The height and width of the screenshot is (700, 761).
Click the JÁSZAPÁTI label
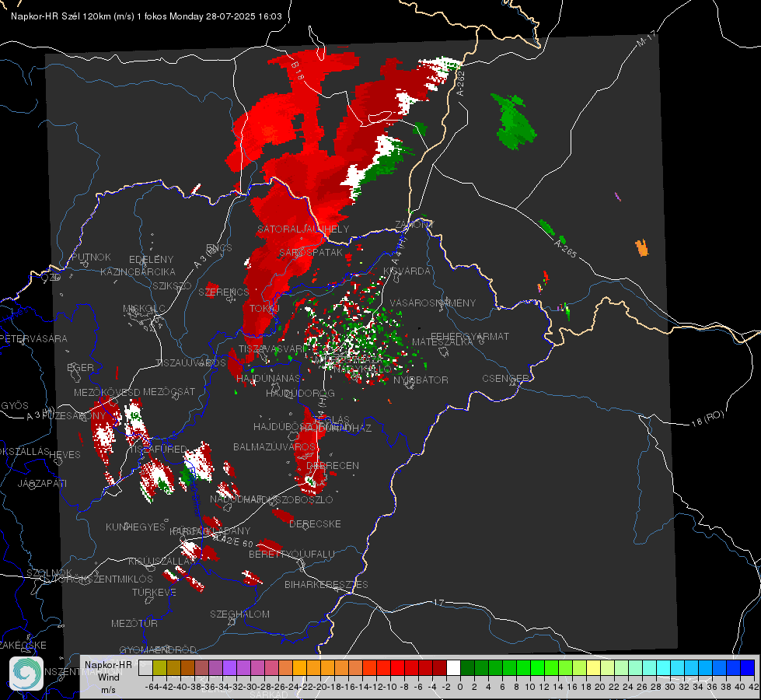42,483
